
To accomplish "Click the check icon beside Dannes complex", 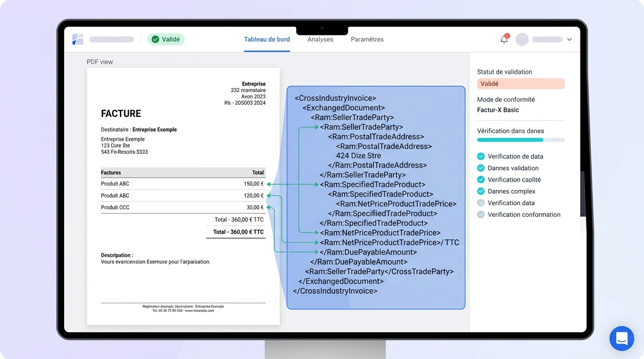I will point(481,191).
